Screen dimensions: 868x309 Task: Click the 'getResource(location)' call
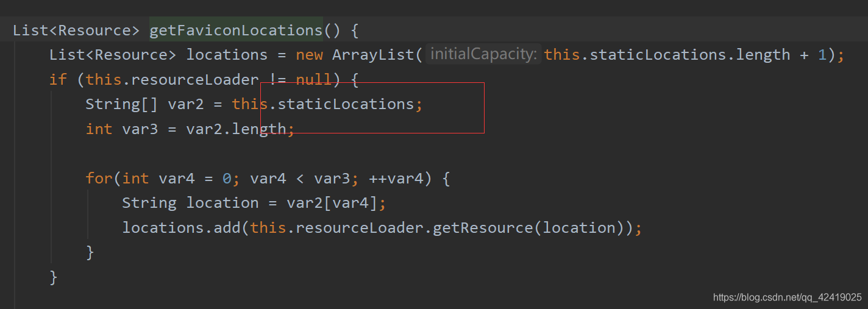point(528,228)
